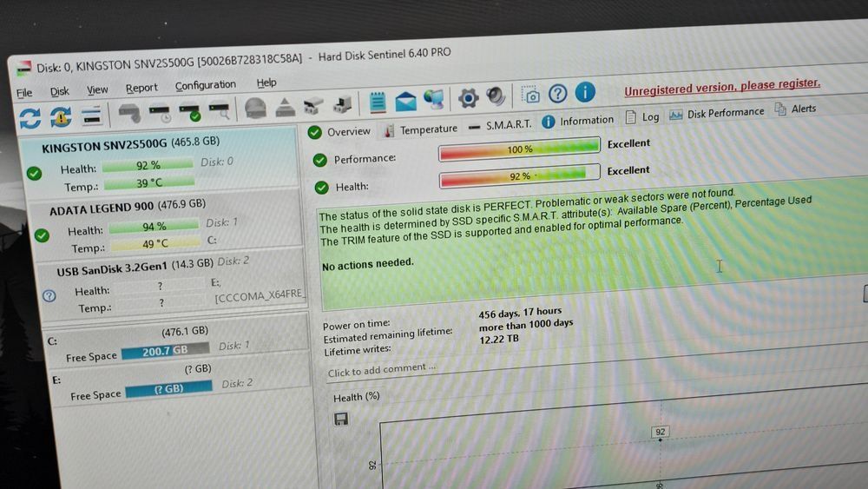Viewport: 868px width, 489px height.
Task: Click the disk with magnifier icon
Action: (x=220, y=109)
